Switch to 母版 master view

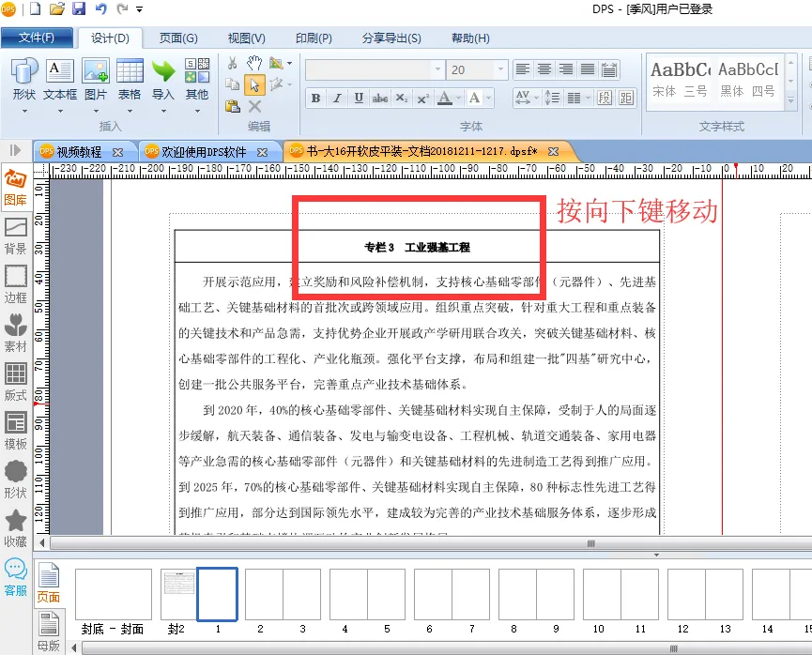(x=49, y=632)
